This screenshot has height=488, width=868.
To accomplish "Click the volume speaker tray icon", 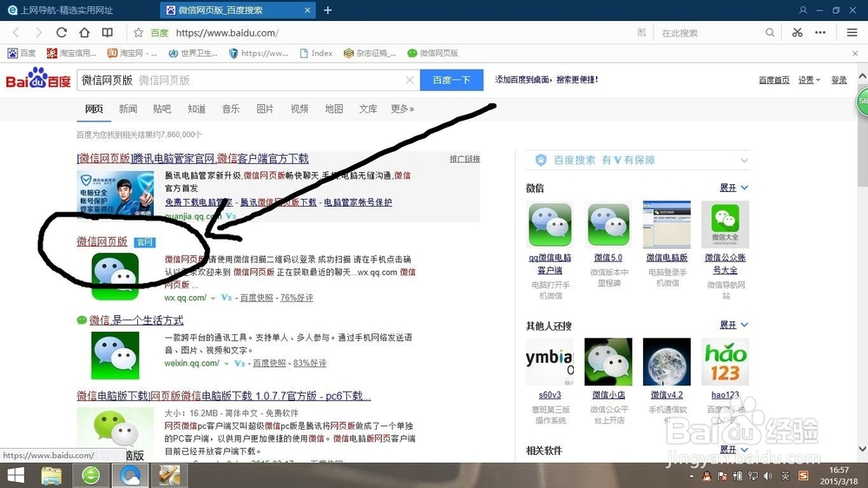I will coord(768,476).
